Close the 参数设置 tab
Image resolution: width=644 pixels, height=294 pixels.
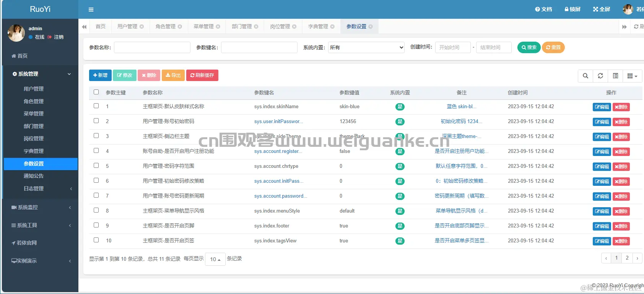(371, 26)
